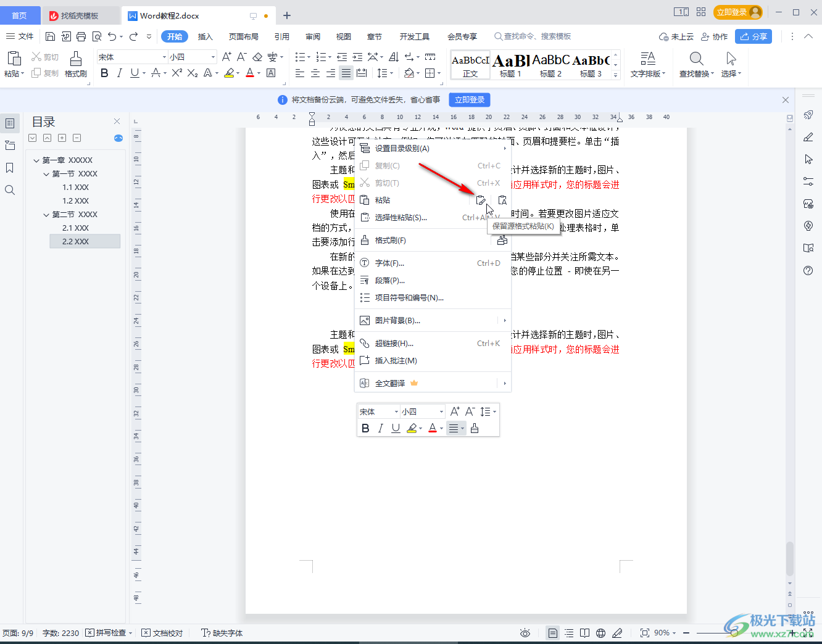Select 选择性粘贴(S) in the context menu
This screenshot has width=822, height=644.
click(433, 217)
